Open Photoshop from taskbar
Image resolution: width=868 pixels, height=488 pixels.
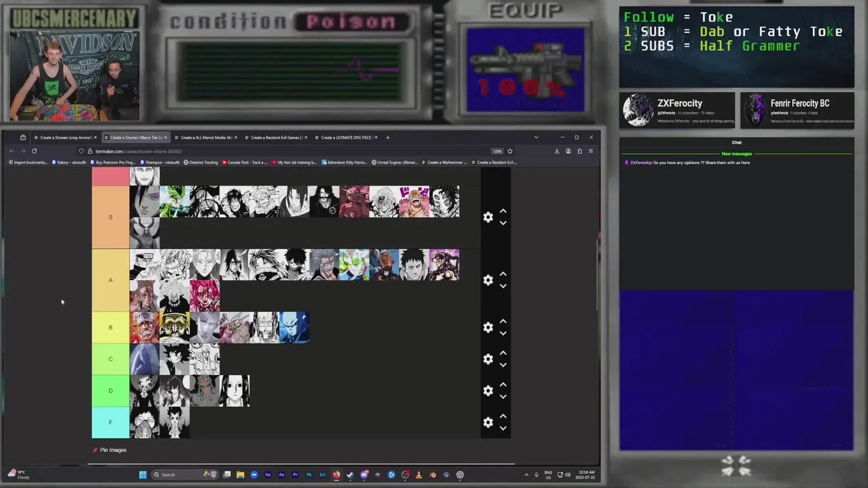tap(309, 474)
